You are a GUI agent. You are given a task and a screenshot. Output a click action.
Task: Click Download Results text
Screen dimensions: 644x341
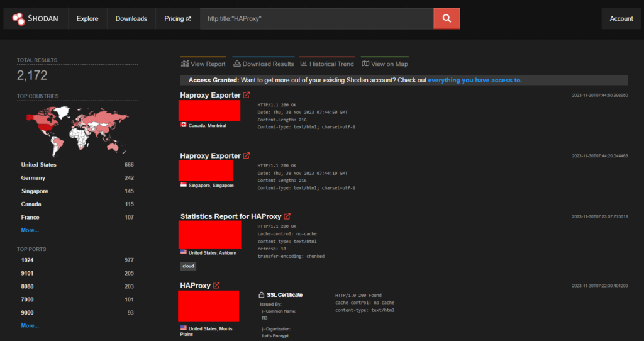click(x=268, y=64)
